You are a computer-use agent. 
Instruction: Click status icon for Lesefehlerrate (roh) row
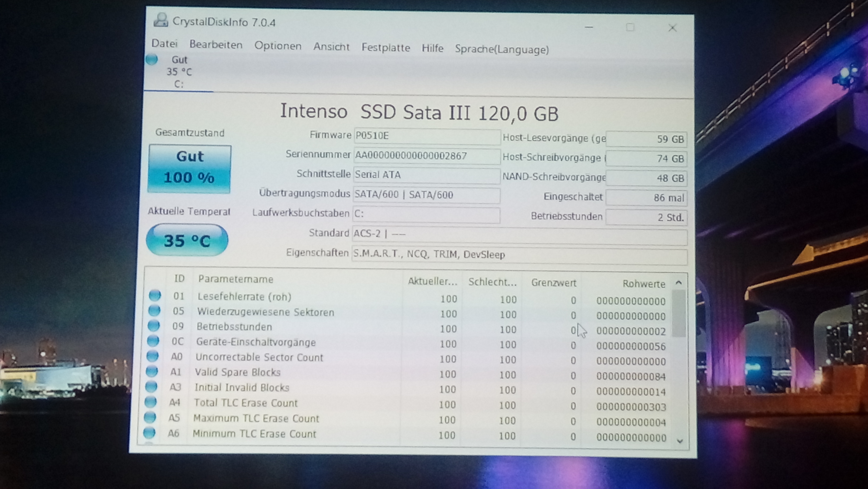(155, 295)
